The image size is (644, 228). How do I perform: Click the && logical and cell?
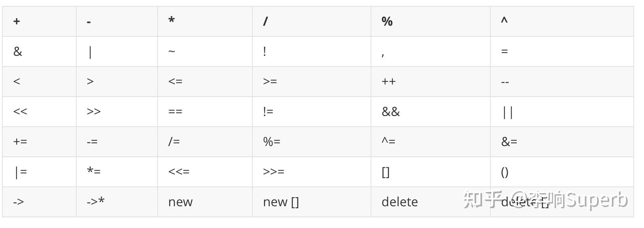(431, 112)
